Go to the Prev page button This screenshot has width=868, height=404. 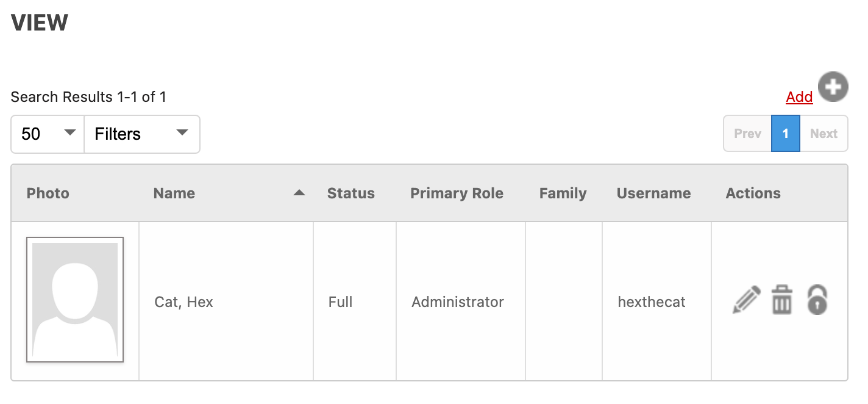point(747,134)
